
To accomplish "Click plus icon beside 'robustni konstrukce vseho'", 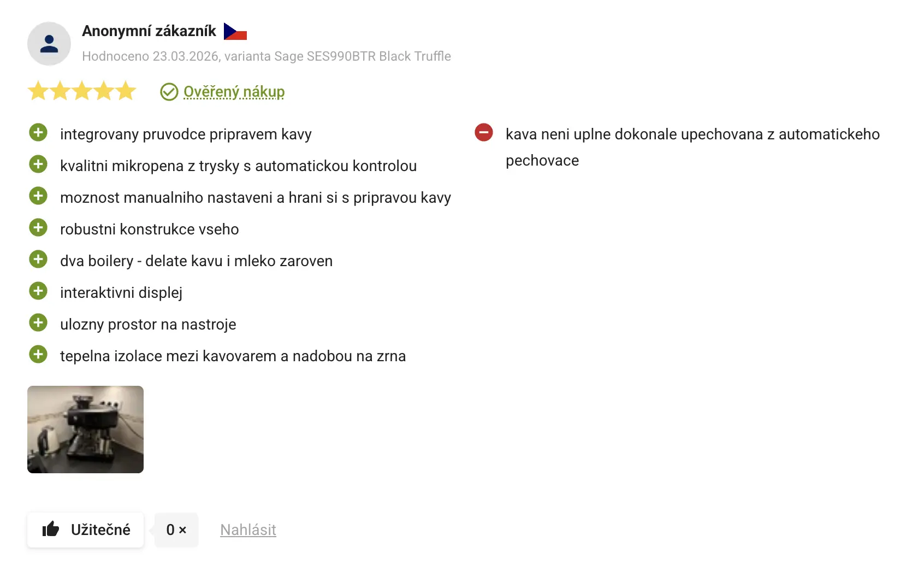I will 38,228.
